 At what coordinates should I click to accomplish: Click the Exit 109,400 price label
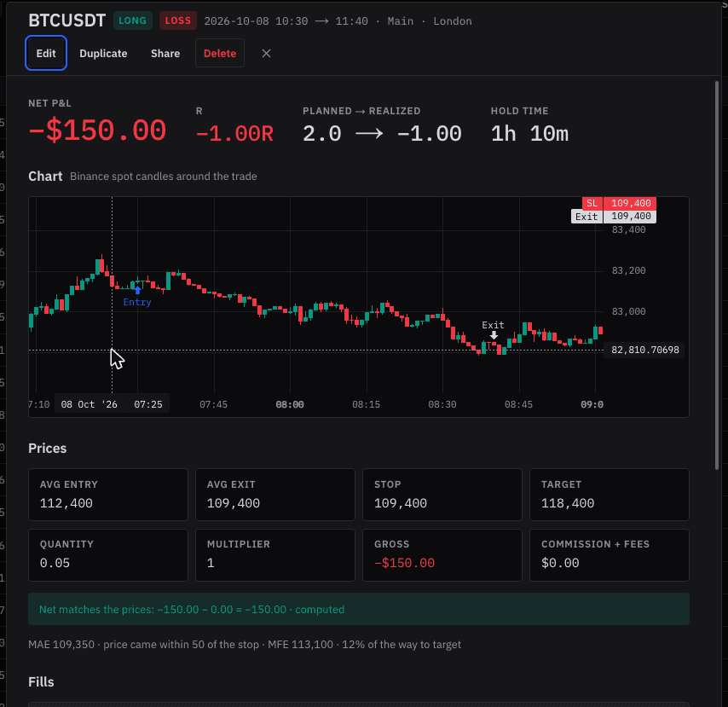pos(613,217)
